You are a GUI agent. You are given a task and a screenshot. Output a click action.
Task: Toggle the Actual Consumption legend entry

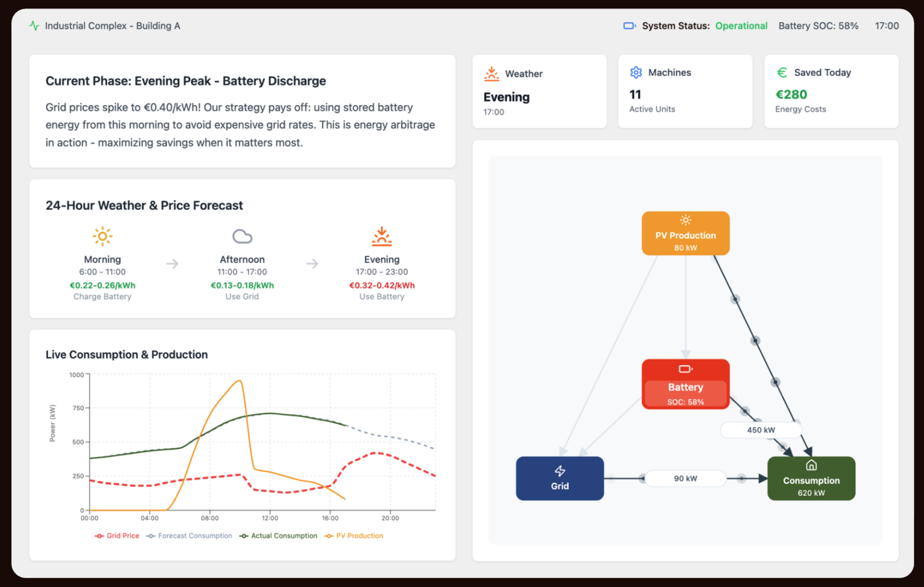(x=278, y=536)
